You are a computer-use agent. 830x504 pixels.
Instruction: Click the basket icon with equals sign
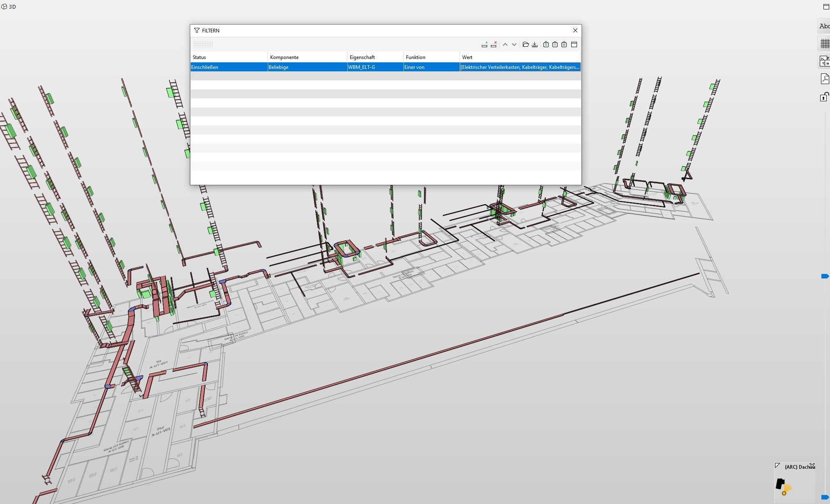[564, 44]
